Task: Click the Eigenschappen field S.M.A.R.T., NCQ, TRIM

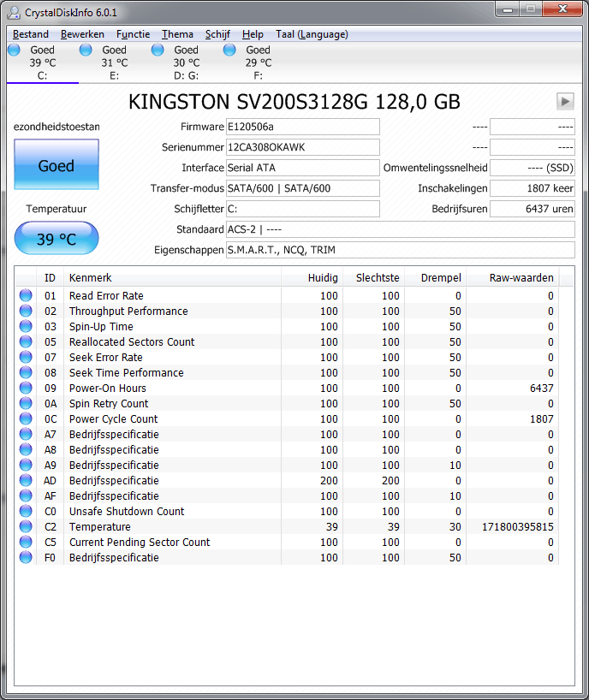Action: (400, 250)
